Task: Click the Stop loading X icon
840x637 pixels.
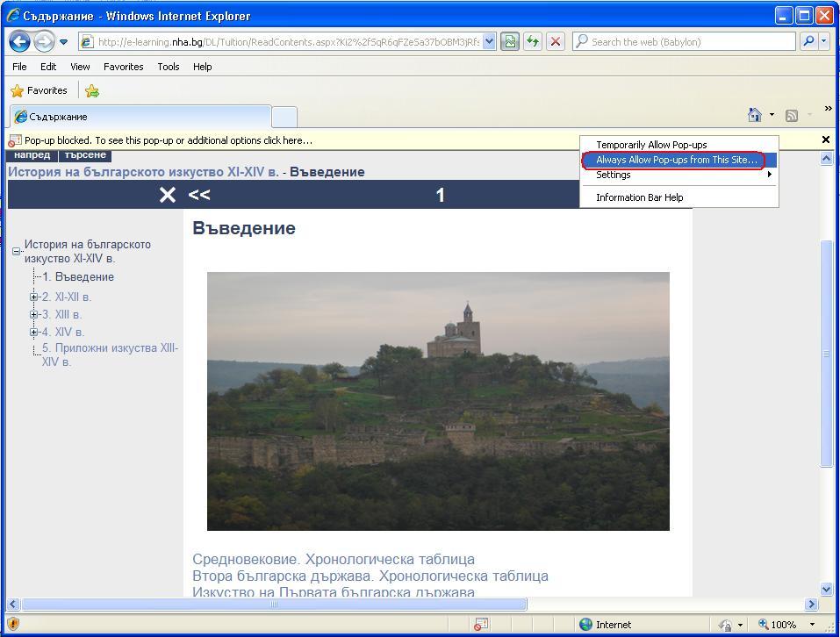Action: tap(555, 41)
